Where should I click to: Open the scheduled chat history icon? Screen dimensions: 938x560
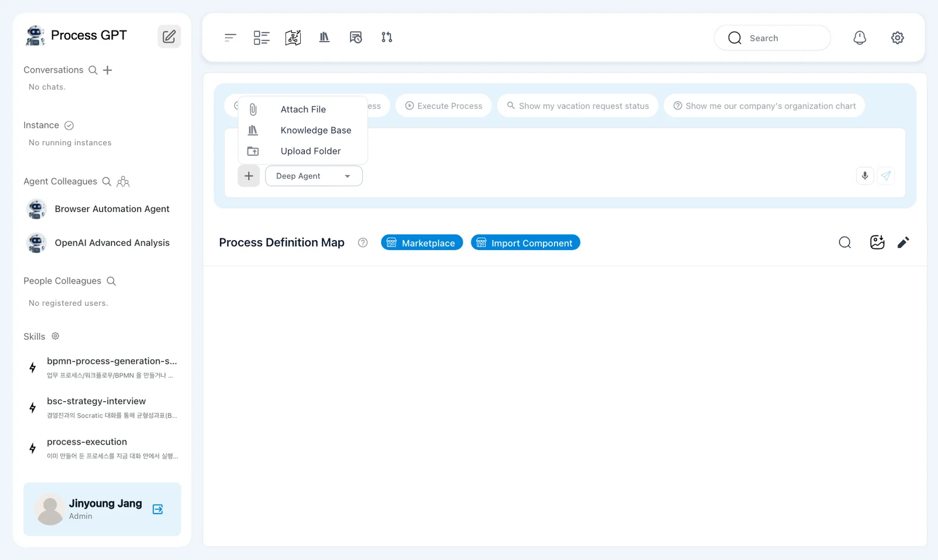(356, 37)
